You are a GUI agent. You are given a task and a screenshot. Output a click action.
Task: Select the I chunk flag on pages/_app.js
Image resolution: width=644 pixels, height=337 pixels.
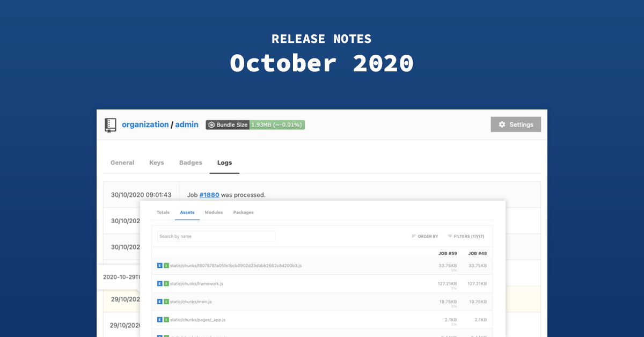pyautogui.click(x=166, y=319)
